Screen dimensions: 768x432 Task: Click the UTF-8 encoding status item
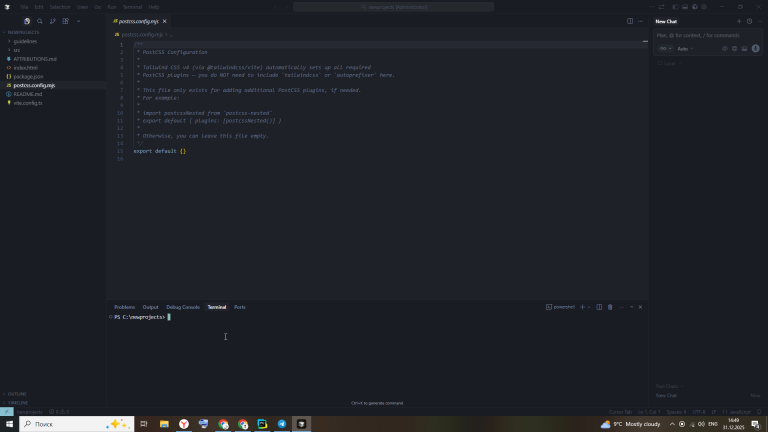click(x=699, y=412)
